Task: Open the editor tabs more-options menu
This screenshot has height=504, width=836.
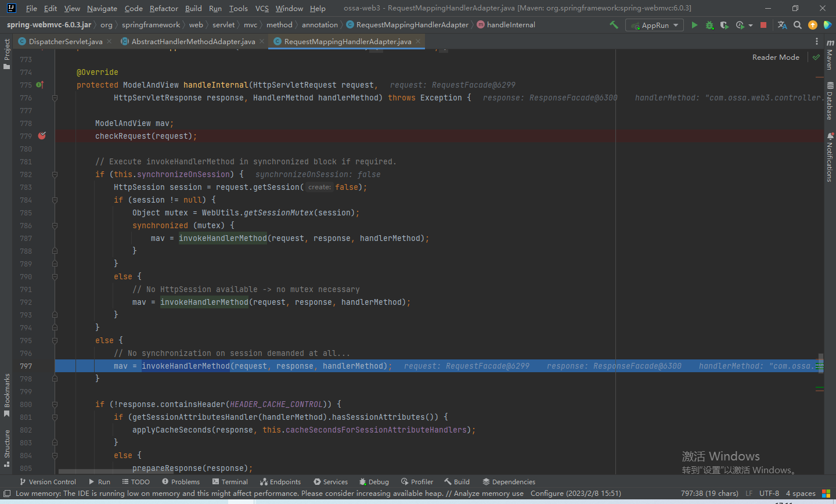Action: [x=817, y=41]
